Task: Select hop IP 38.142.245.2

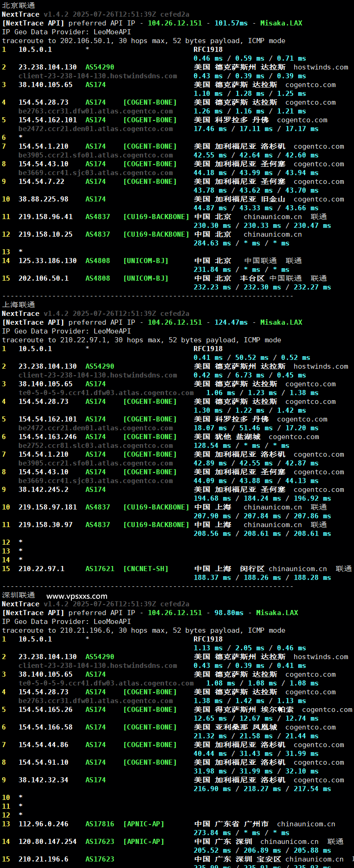Action: tap(44, 490)
